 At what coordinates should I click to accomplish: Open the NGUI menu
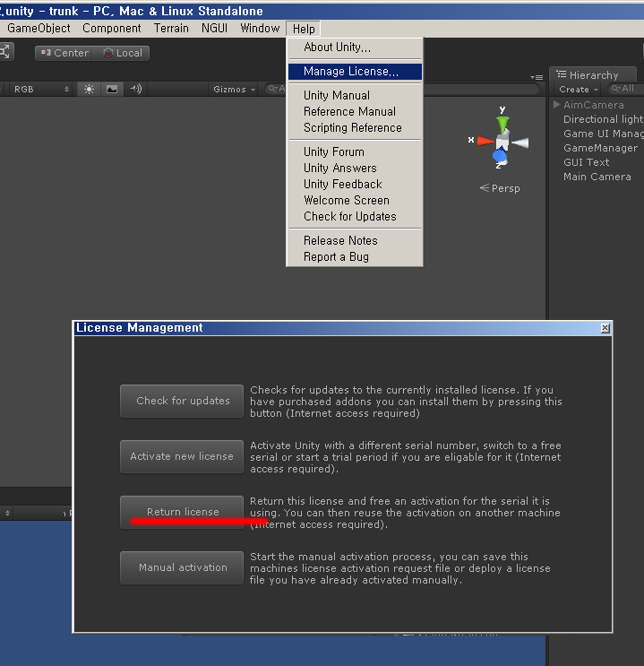[x=214, y=29]
